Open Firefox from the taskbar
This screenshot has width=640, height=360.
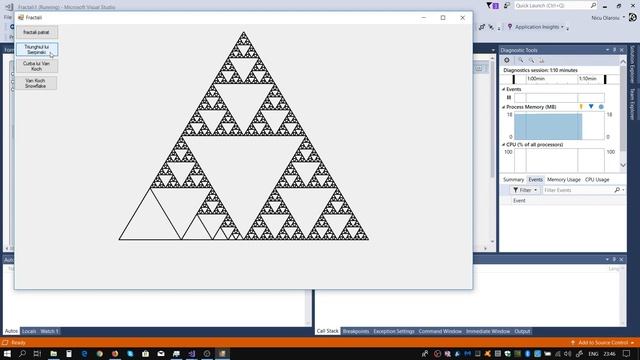tap(115, 353)
